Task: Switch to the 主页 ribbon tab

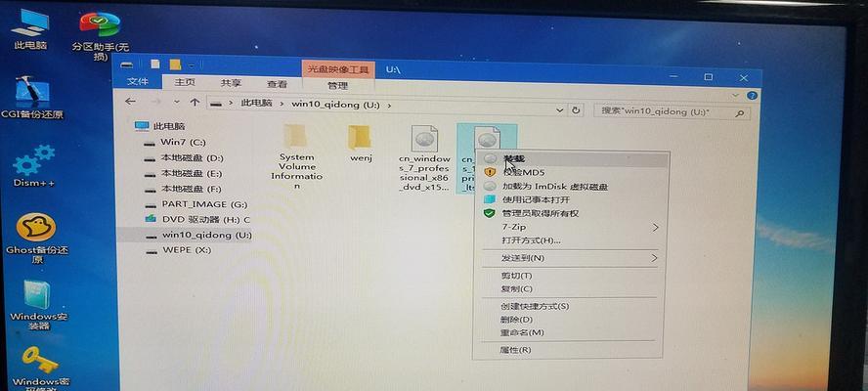Action: point(185,82)
